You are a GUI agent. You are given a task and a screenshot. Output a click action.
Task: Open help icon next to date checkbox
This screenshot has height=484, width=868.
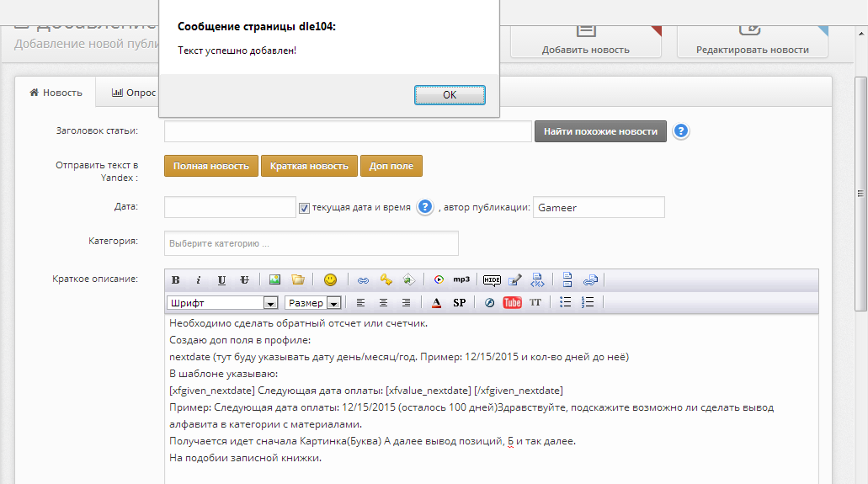(x=424, y=207)
